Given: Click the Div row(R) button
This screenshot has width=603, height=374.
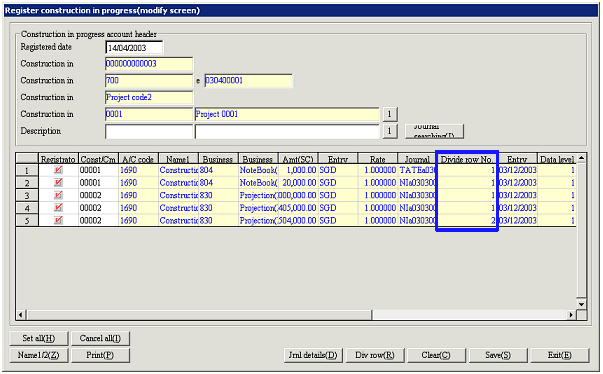Looking at the screenshot, I should [x=375, y=355].
